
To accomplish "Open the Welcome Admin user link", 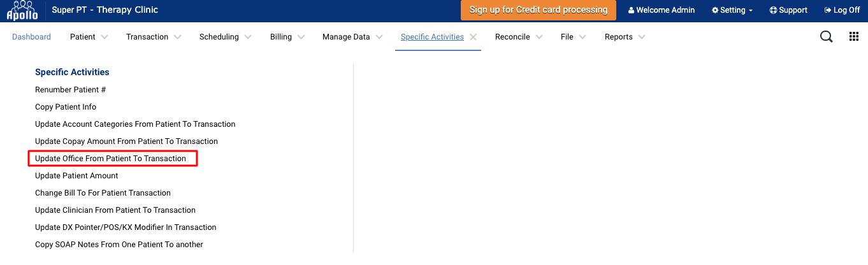I will [661, 10].
